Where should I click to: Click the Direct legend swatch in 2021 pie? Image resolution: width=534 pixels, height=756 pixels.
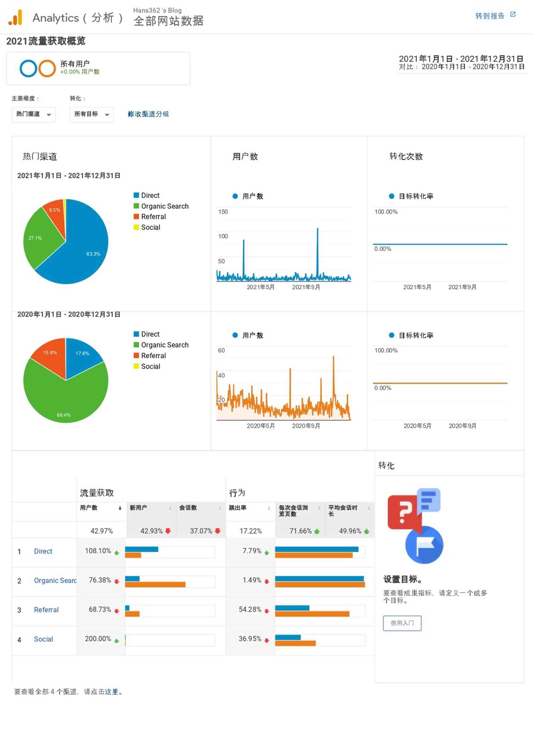(136, 195)
